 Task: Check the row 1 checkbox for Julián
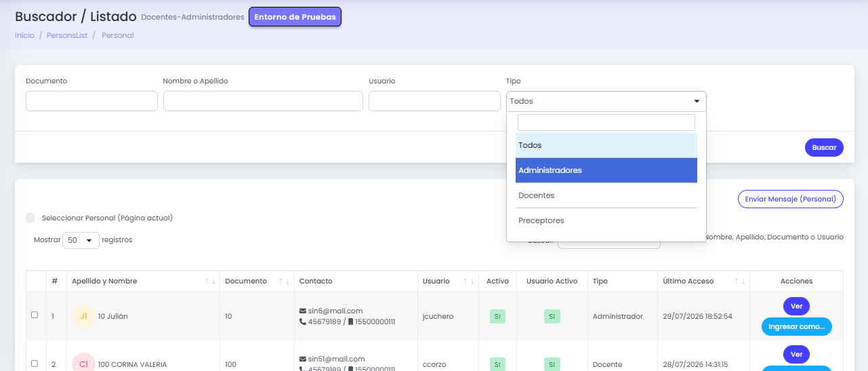point(35,315)
